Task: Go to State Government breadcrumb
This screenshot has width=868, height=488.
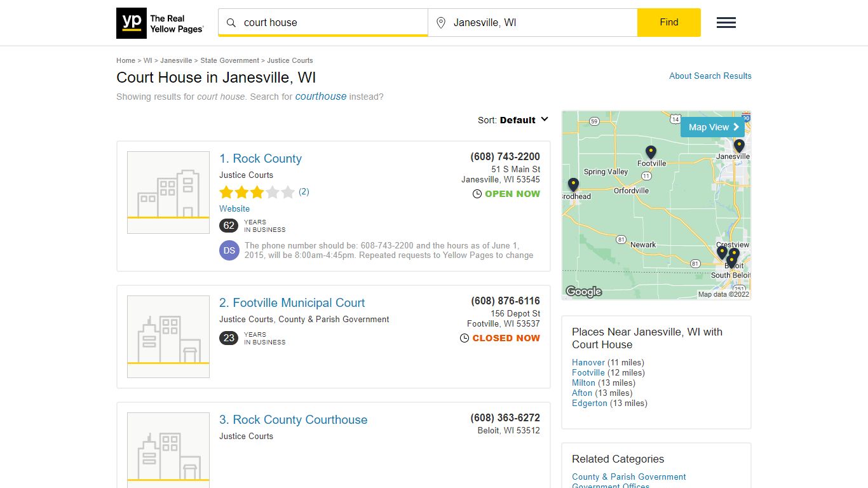Action: 229,60
